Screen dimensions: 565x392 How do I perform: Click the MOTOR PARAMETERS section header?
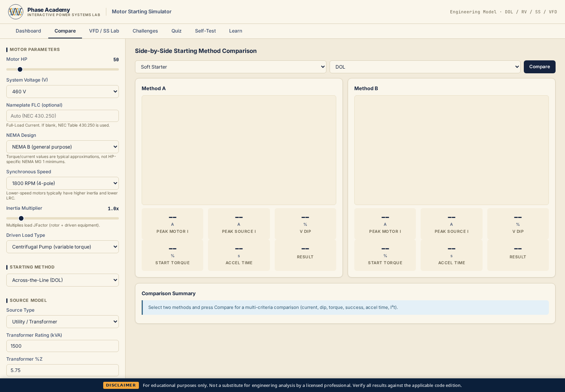coord(35,50)
